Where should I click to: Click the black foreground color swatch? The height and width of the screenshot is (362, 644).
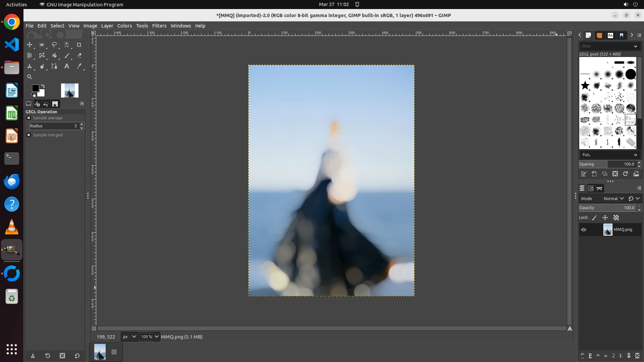click(x=35, y=88)
